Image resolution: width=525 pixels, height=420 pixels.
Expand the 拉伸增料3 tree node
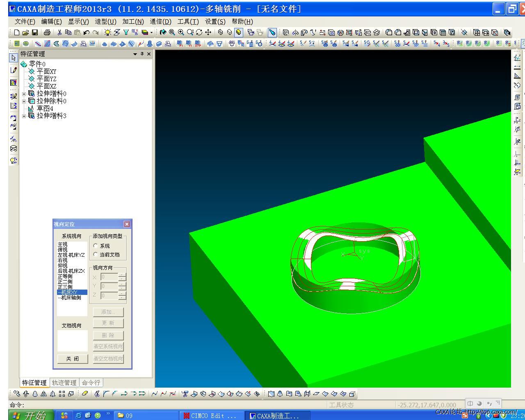click(x=24, y=116)
